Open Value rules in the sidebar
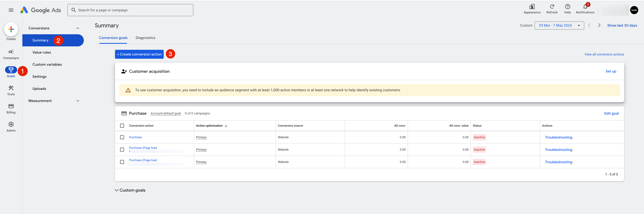The width and height of the screenshot is (644, 214). click(42, 52)
